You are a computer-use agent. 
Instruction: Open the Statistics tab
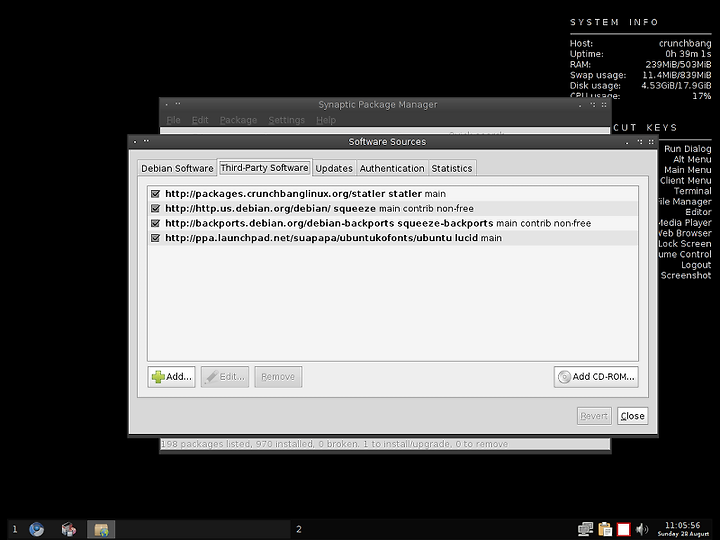coord(452,169)
